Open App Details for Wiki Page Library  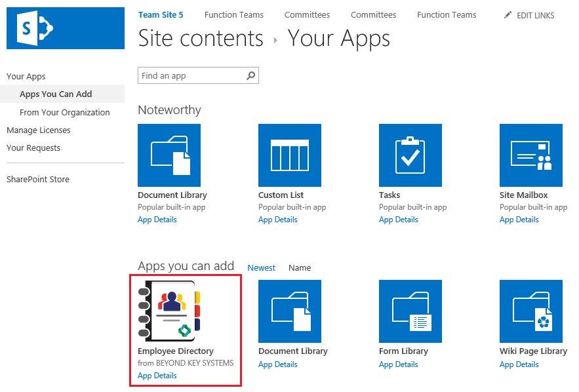(519, 364)
